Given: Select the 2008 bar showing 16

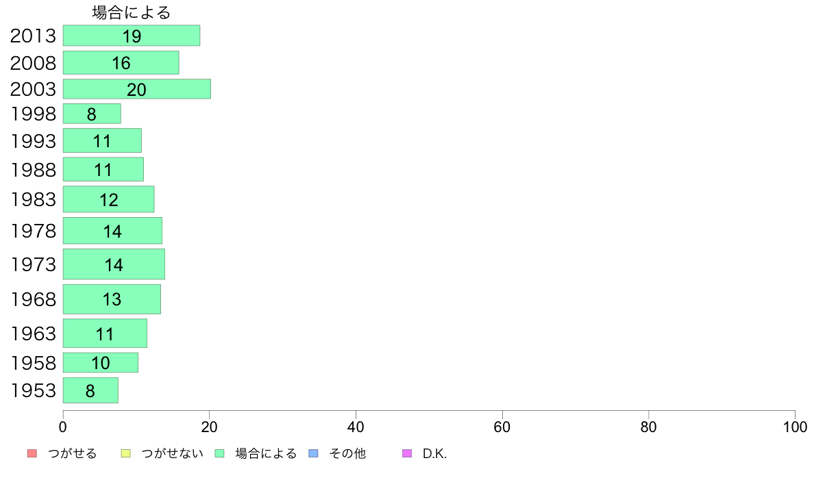Looking at the screenshot, I should 121,62.
